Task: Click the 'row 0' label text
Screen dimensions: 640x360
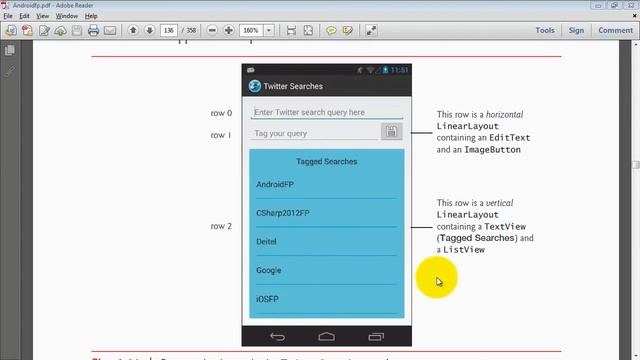Action: (221, 113)
